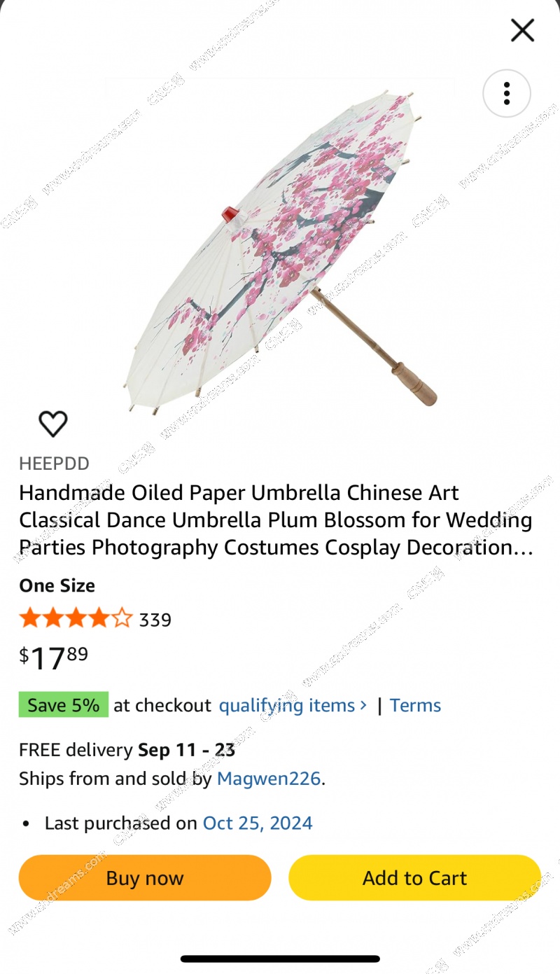Tap the heart icon to save item
Image resolution: width=560 pixels, height=974 pixels.
53,424
